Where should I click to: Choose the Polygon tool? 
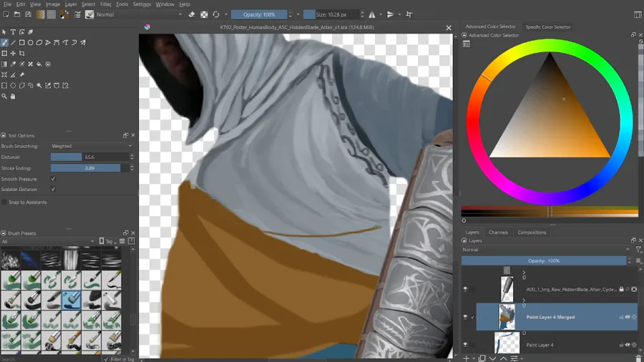pyautogui.click(x=39, y=43)
